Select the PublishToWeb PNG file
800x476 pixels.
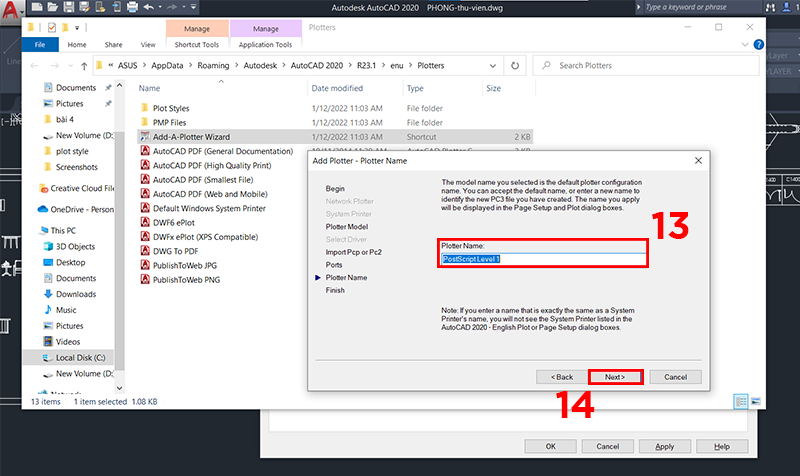[x=186, y=280]
